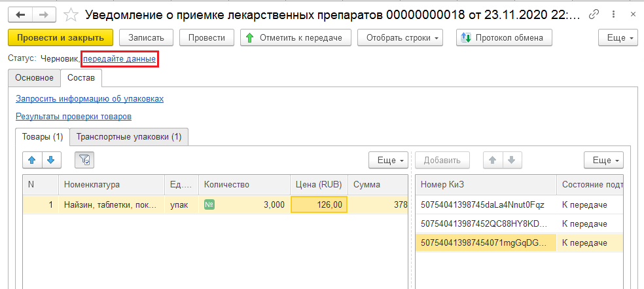The height and width of the screenshot is (289, 644).
Task: Sort by Номенклатура column header
Action: click(x=112, y=185)
